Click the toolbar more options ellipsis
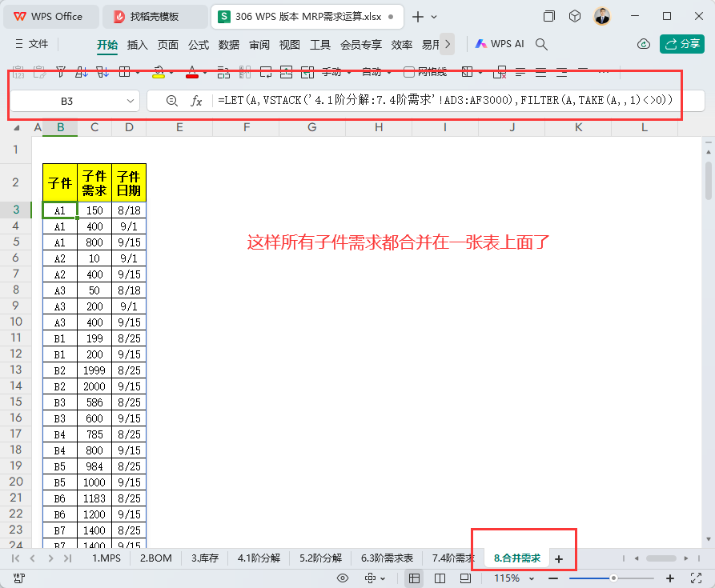The image size is (715, 588). pyautogui.click(x=603, y=71)
